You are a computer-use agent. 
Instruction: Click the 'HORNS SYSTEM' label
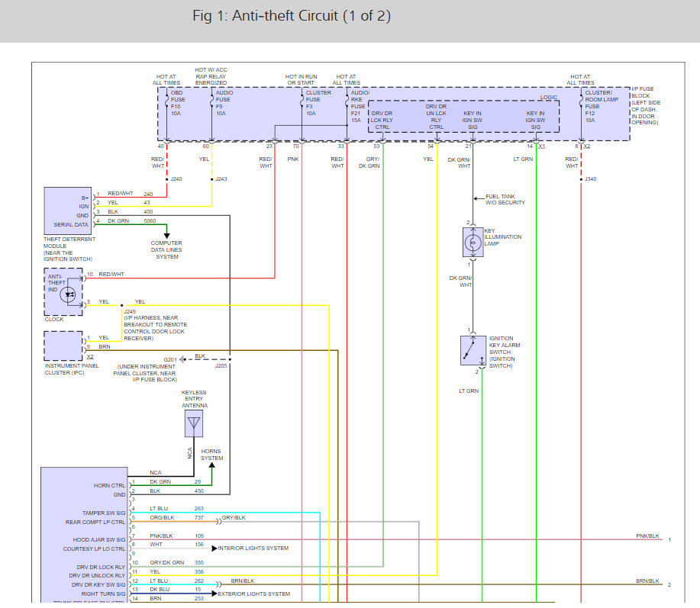(211, 455)
